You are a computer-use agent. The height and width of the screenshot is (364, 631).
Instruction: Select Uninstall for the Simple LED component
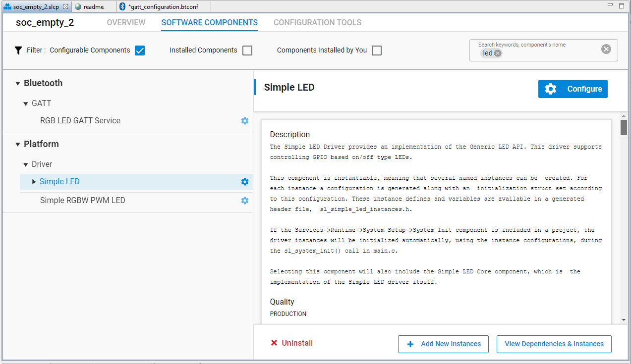pyautogui.click(x=291, y=343)
